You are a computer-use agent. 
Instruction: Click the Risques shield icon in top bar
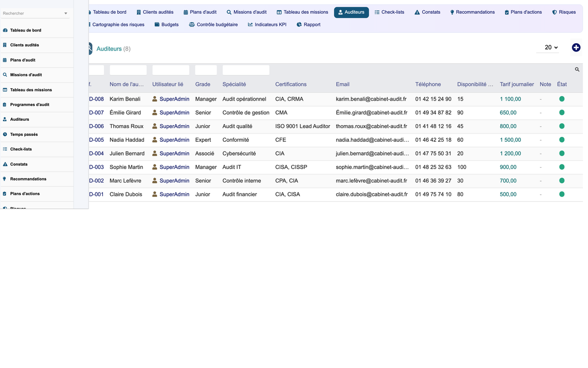[x=555, y=12]
